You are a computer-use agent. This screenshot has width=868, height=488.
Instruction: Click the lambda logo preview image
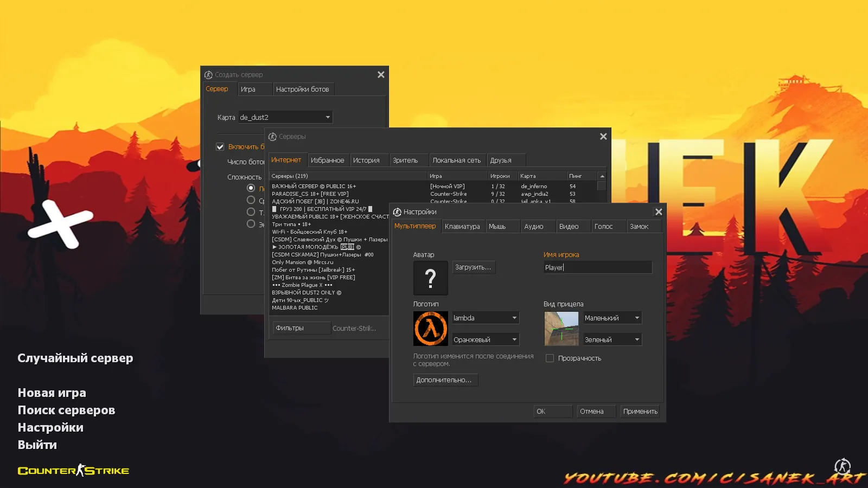click(431, 329)
